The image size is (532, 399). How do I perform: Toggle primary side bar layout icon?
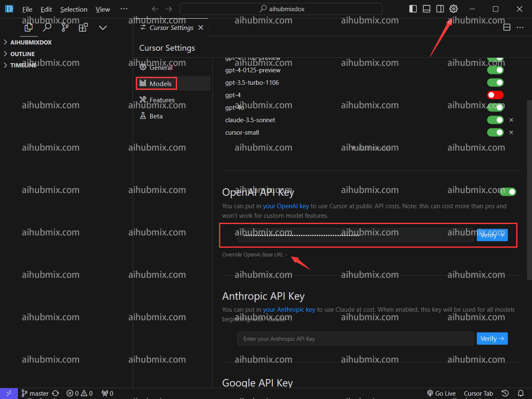(x=413, y=9)
